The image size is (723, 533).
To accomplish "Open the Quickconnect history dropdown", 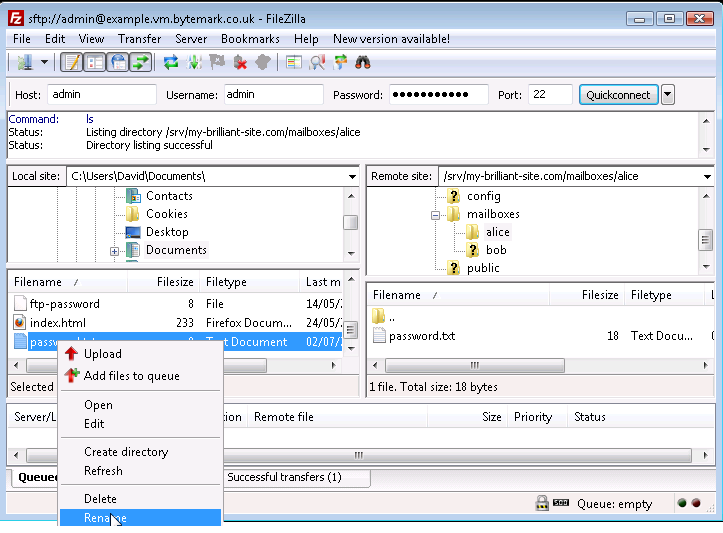I will click(668, 95).
